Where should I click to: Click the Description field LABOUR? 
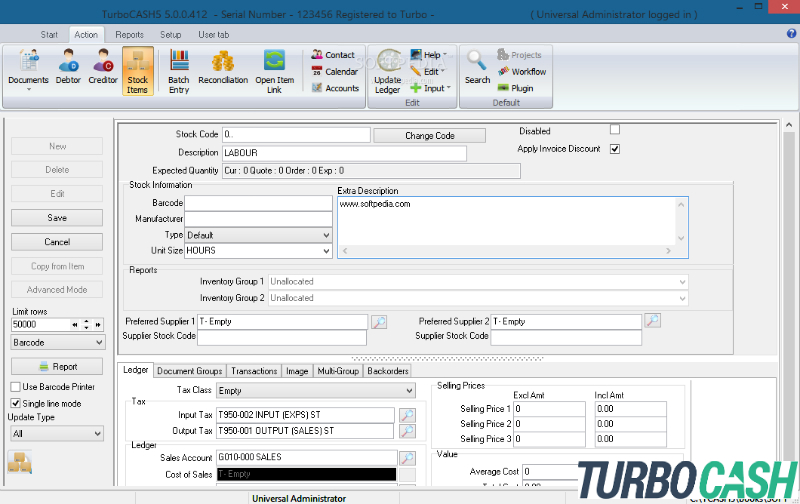click(344, 153)
